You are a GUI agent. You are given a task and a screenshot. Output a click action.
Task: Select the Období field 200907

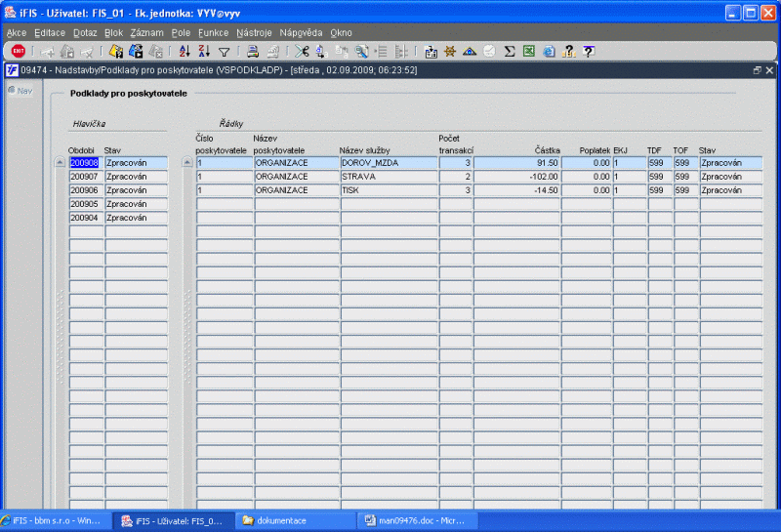pos(86,177)
